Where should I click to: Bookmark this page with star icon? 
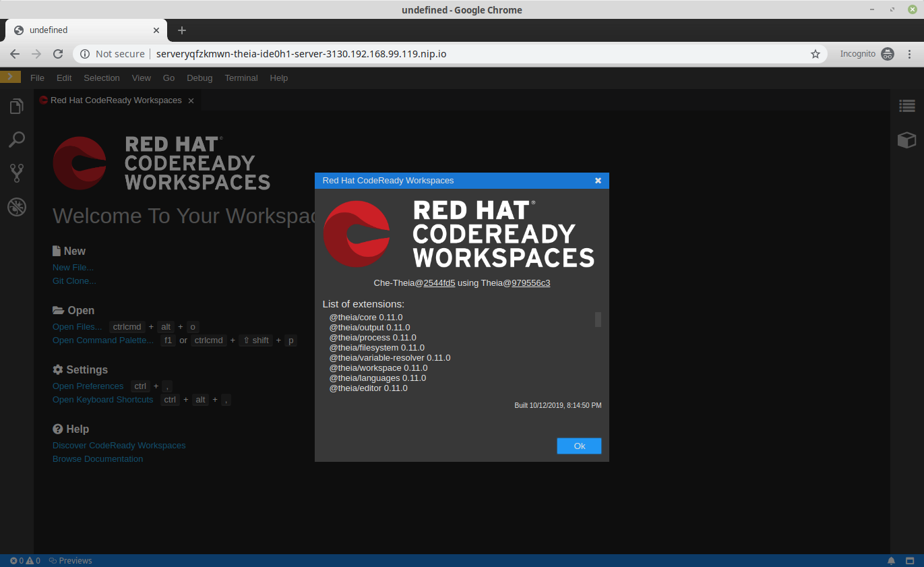tap(815, 54)
